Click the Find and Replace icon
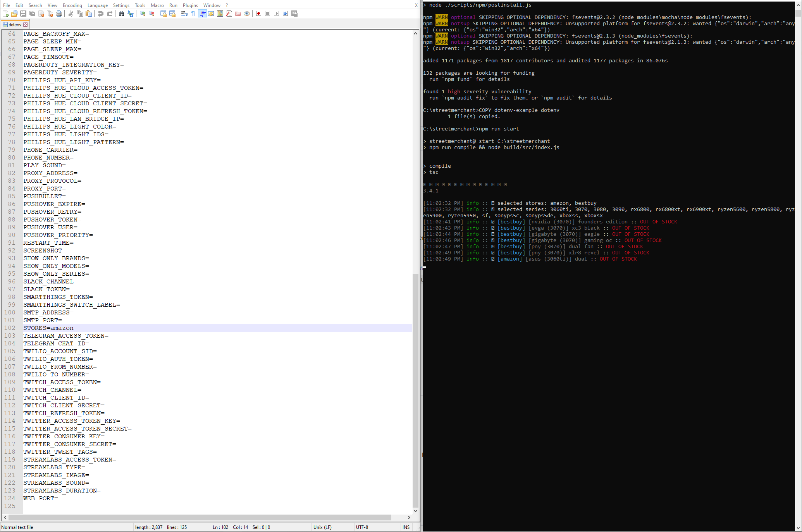 coord(131,14)
